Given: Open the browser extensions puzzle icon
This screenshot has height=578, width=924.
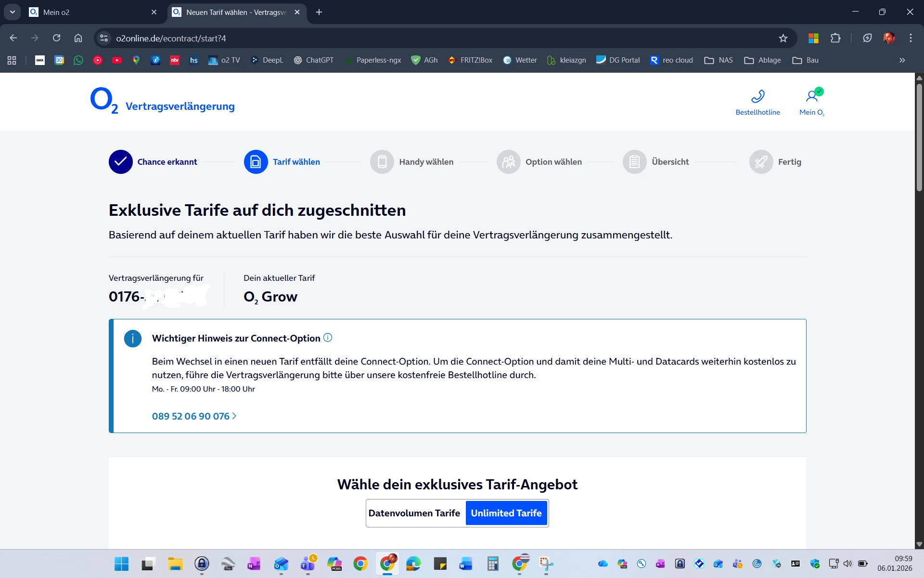Looking at the screenshot, I should point(835,38).
